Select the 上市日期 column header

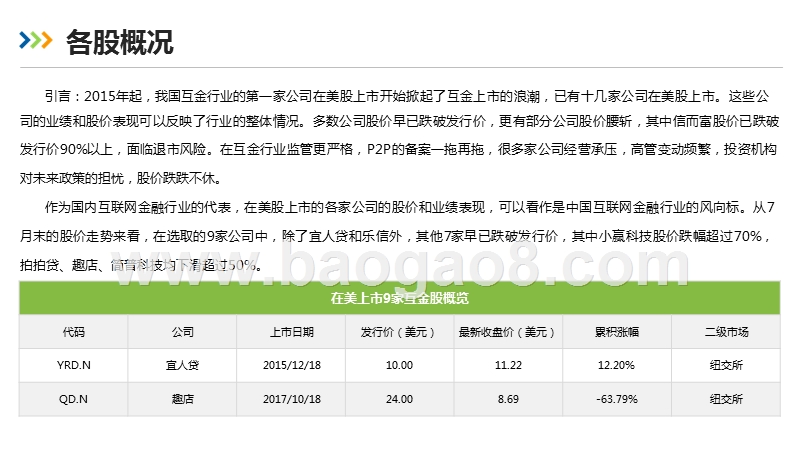[291, 332]
